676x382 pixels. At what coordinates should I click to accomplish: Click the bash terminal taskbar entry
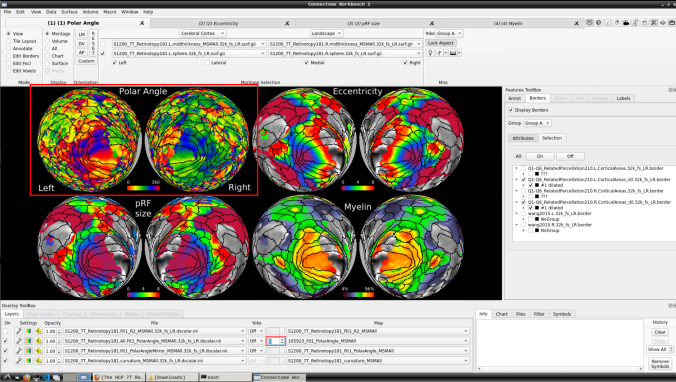click(225, 377)
